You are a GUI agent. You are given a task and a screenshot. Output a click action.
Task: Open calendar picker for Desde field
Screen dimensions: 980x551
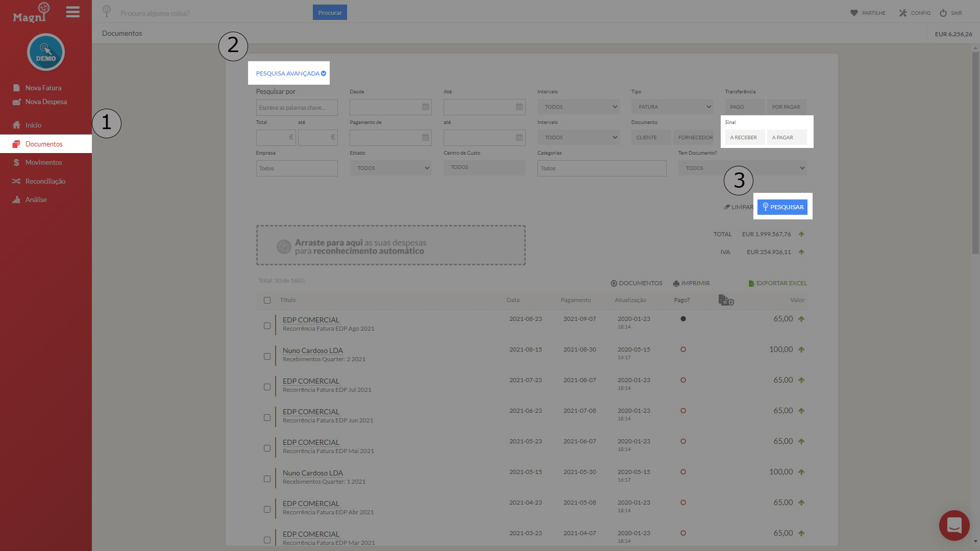[x=426, y=107]
